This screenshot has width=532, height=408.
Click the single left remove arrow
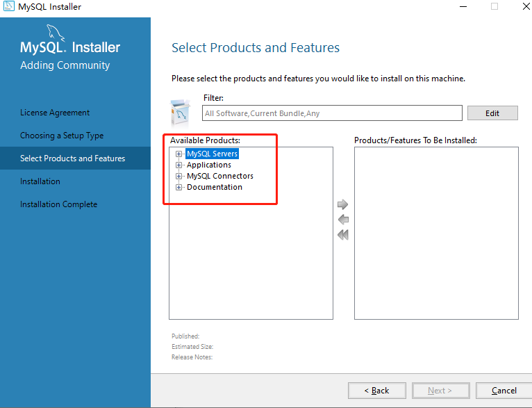[x=342, y=220]
